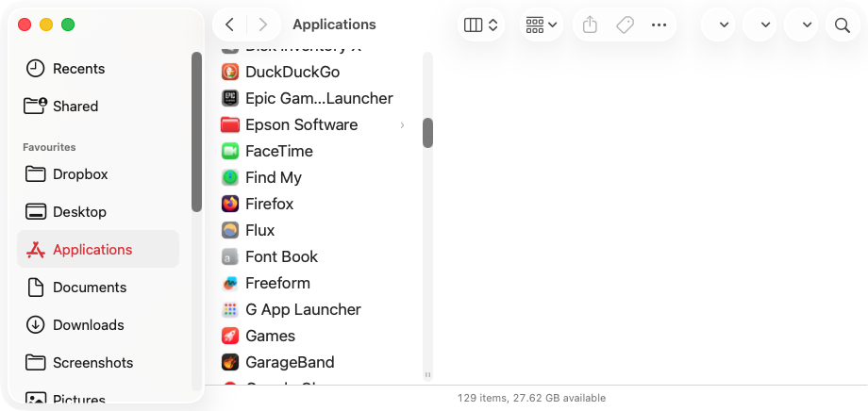Viewport: 868px width, 411px height.
Task: Click the 'Find My' name text
Action: click(x=274, y=177)
